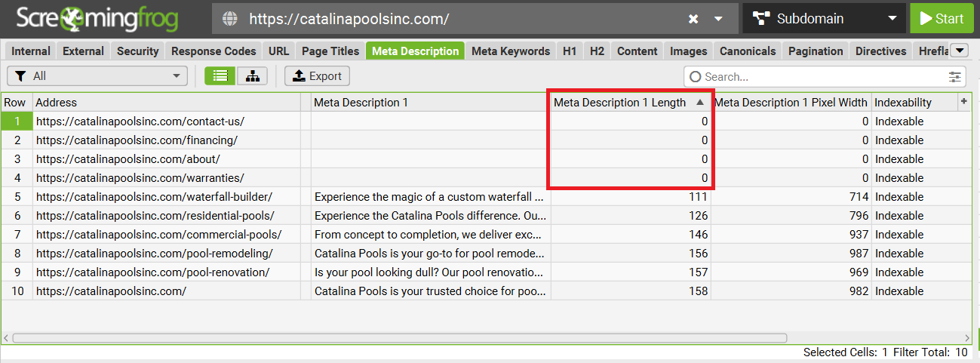The image size is (980, 363).
Task: Show more tabs with overflow arrow
Action: 960,51
